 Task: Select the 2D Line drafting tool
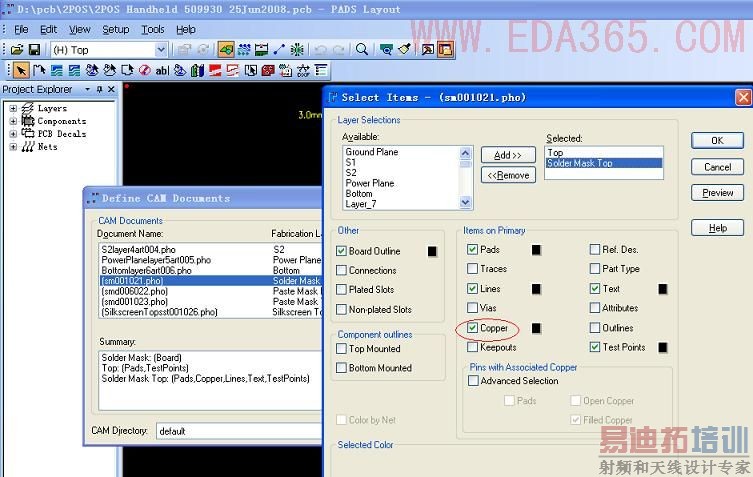pos(39,71)
